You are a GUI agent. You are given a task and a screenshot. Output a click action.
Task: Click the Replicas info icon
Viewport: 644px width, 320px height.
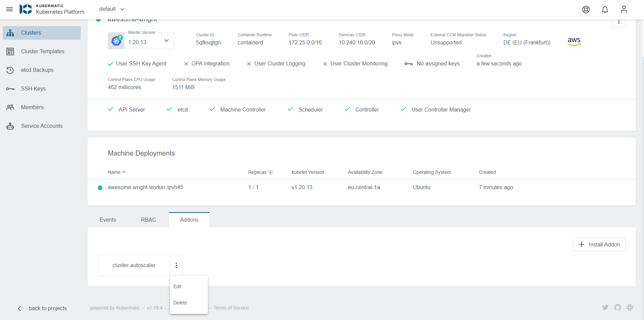tap(271, 172)
